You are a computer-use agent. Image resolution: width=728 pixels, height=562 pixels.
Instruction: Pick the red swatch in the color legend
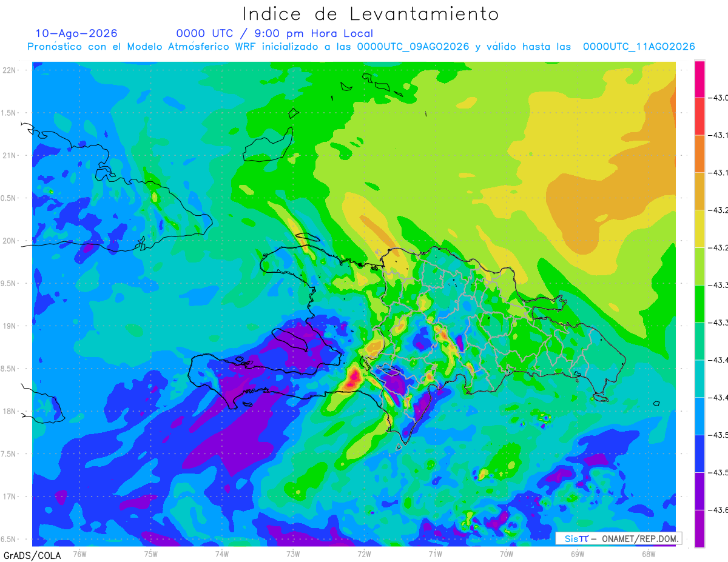coord(699,116)
